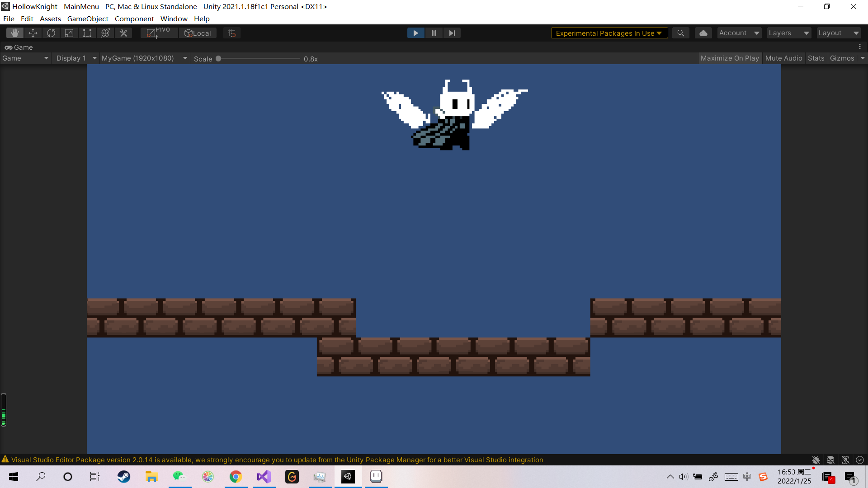Open Visual Studio from the taskbar
The height and width of the screenshot is (488, 868).
tap(264, 477)
